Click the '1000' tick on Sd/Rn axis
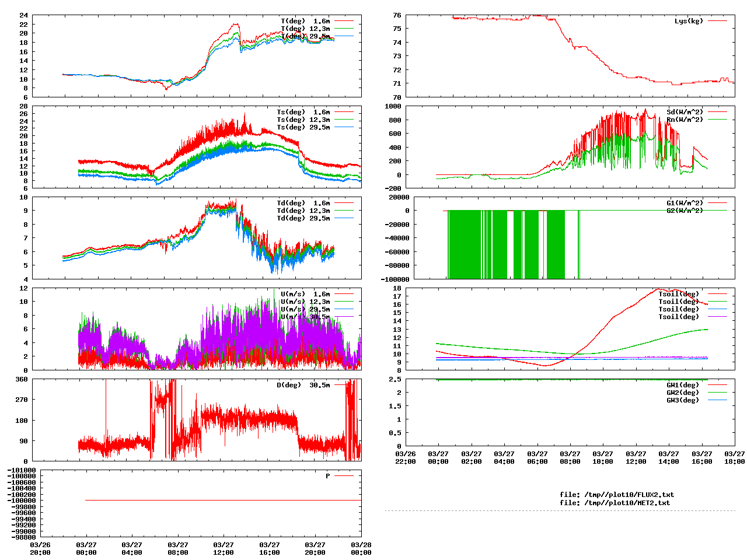Viewport: 747px width, 560px height. (x=392, y=106)
